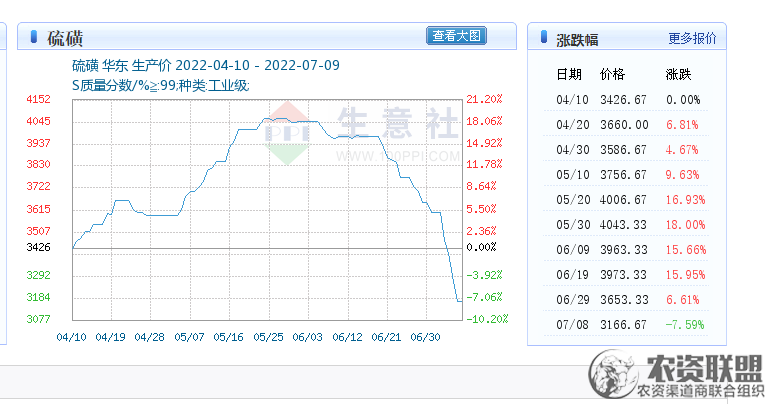Select the 涨跌幅 panel title
The width and height of the screenshot is (776, 404).
coord(577,40)
